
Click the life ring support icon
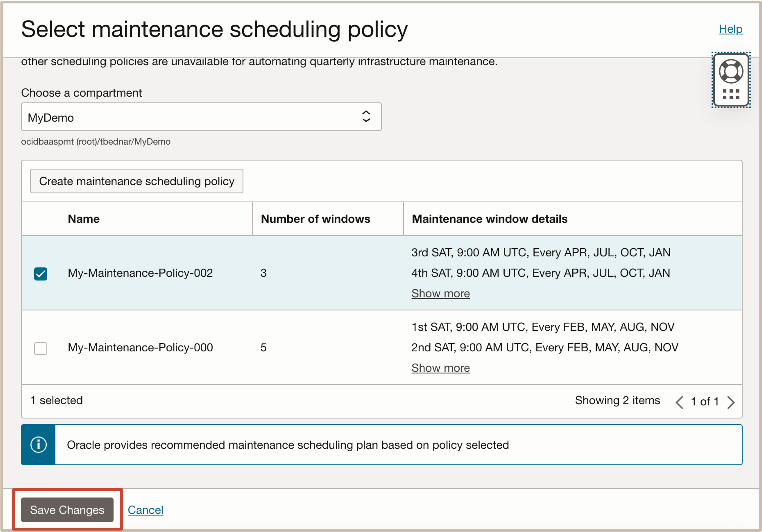[731, 71]
